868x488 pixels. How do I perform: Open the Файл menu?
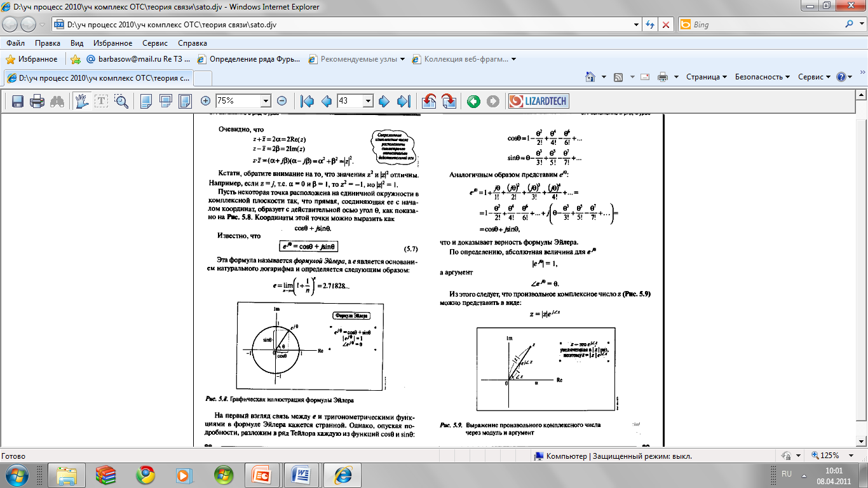coord(16,43)
